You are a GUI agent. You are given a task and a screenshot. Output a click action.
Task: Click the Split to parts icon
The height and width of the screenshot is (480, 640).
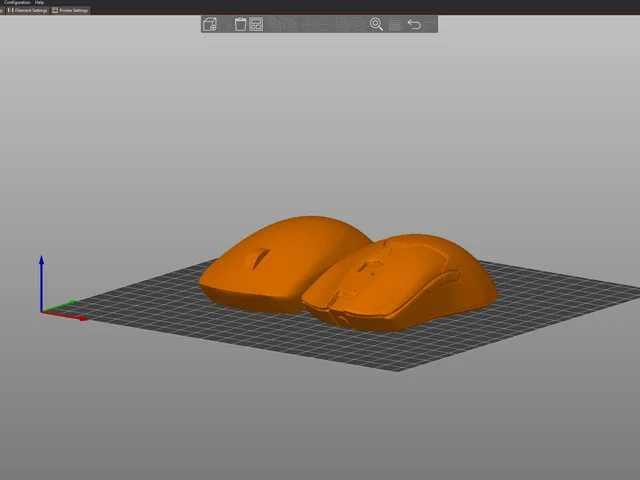pos(358,24)
